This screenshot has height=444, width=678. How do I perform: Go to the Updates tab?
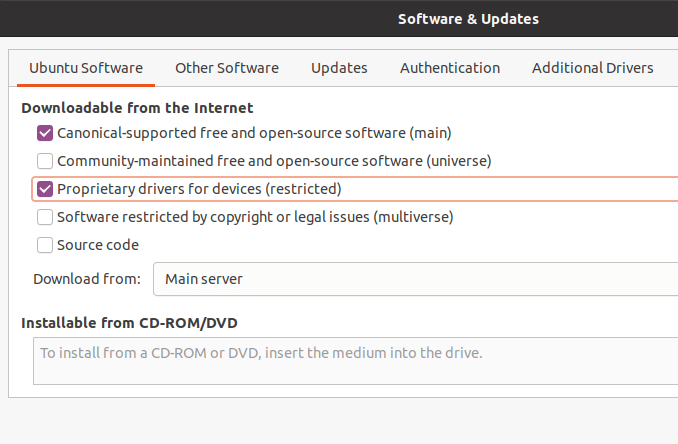point(339,68)
